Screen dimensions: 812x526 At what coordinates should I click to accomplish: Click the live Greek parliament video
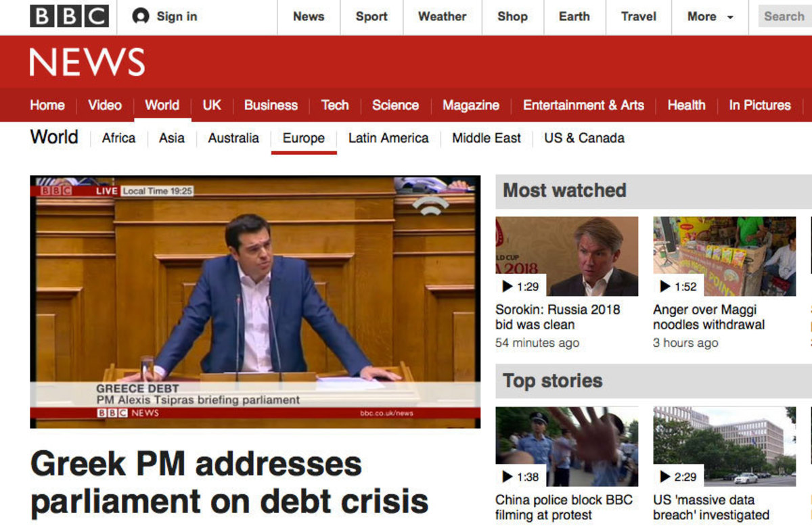(255, 302)
